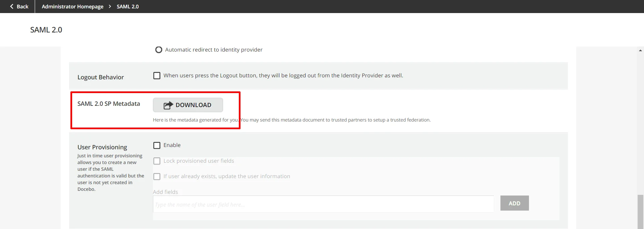Click the scrollbar up arrow on the right edge

point(640,50)
